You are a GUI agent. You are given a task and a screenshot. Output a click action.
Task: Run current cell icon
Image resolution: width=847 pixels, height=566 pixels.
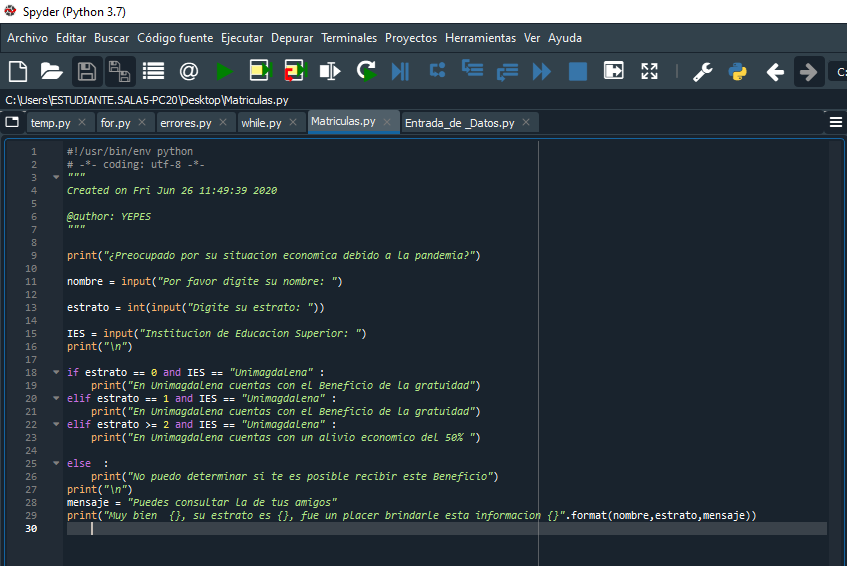[260, 71]
